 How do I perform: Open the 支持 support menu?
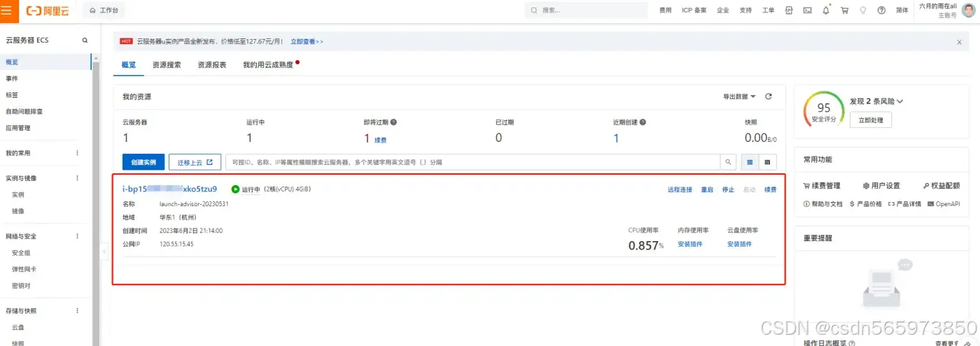coord(745,10)
